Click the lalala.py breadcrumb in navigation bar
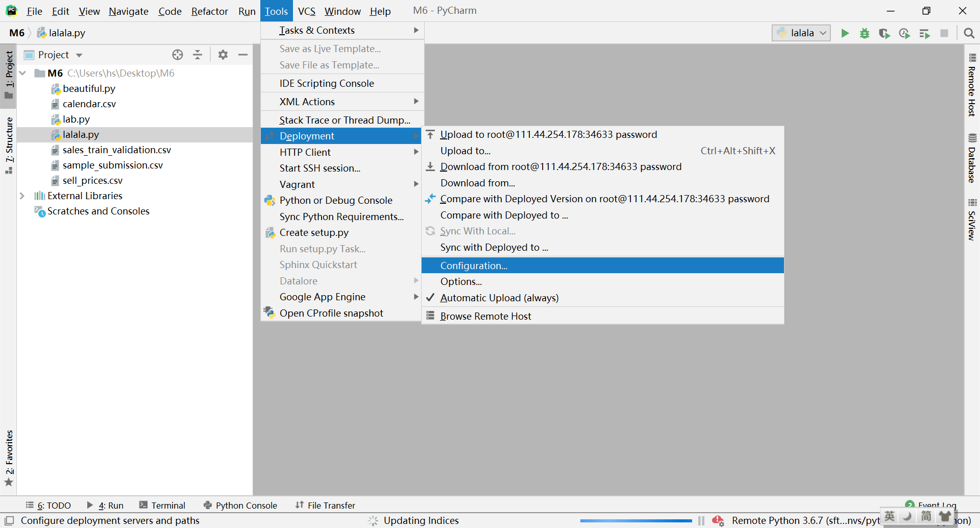This screenshot has height=528, width=980. point(61,33)
